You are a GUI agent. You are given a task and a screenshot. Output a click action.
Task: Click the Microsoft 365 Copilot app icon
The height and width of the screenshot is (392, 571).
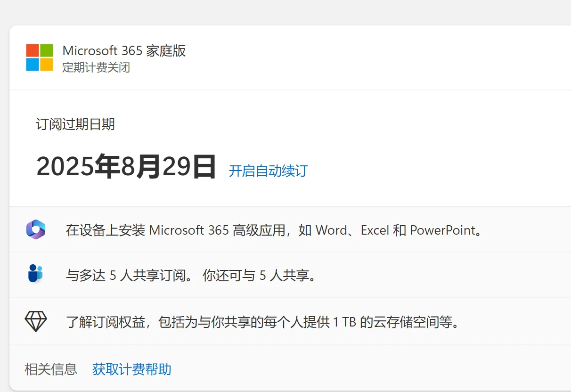pyautogui.click(x=36, y=230)
